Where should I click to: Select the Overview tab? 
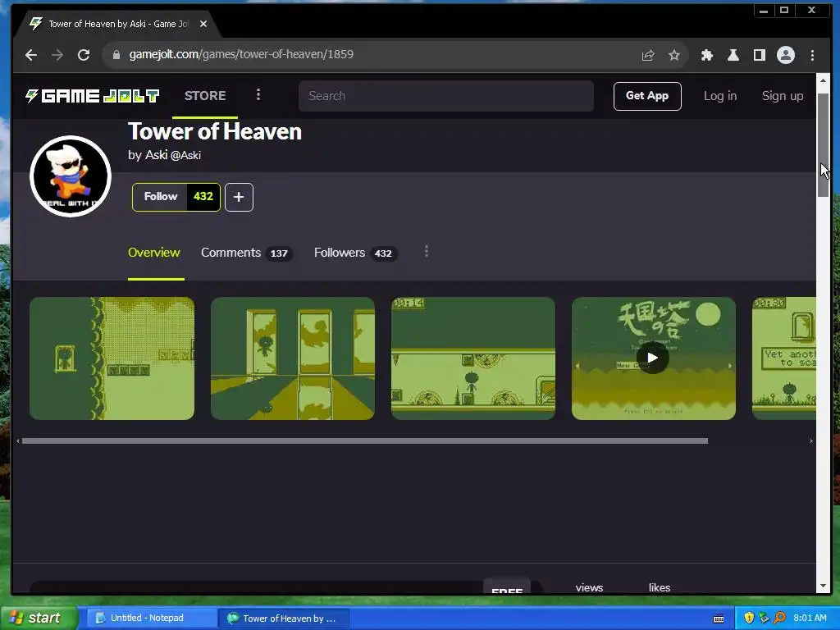pos(153,253)
